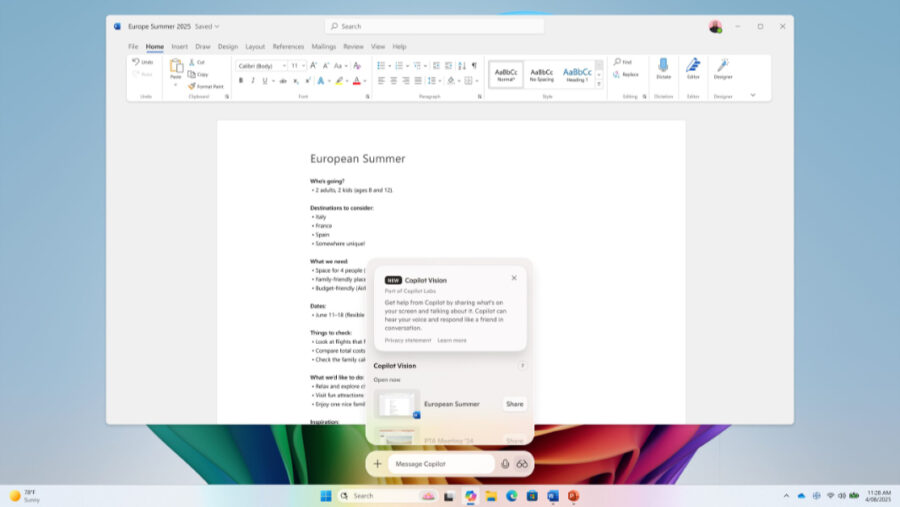The image size is (900, 507).
Task: Close the Copilot Vision info card
Action: click(x=514, y=278)
